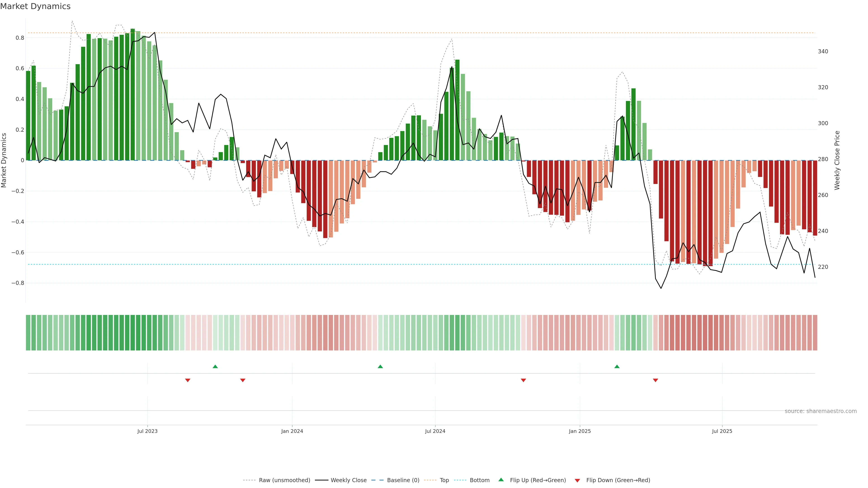The image size is (868, 488).
Task: Click the red Flip Down triangle in the legend
Action: [x=577, y=481]
